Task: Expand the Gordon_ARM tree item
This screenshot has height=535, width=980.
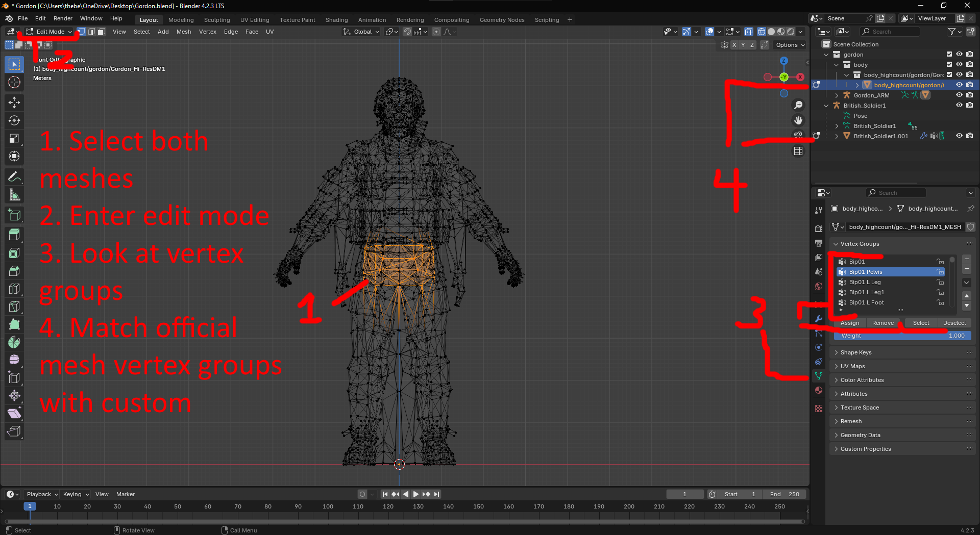Action: 837,95
